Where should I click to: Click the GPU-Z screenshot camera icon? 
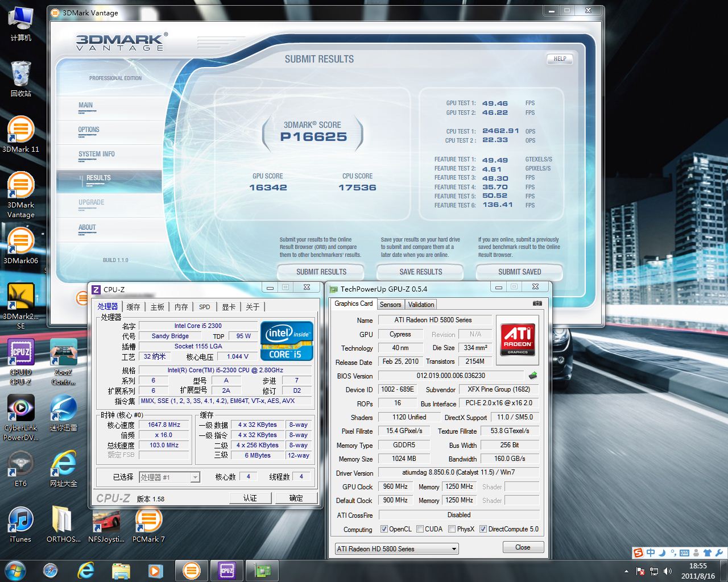[x=537, y=304]
